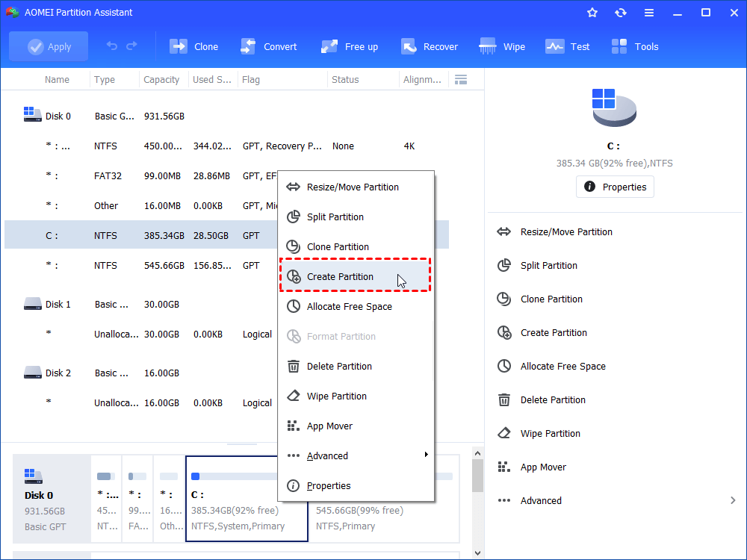Click the disk map scrollbar down arrow
This screenshot has height=560, width=747.
click(477, 553)
